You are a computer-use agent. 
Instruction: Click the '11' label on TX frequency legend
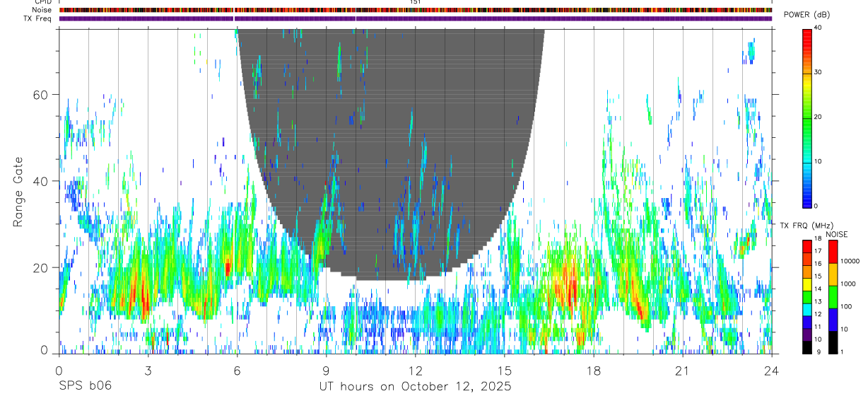coord(818,327)
